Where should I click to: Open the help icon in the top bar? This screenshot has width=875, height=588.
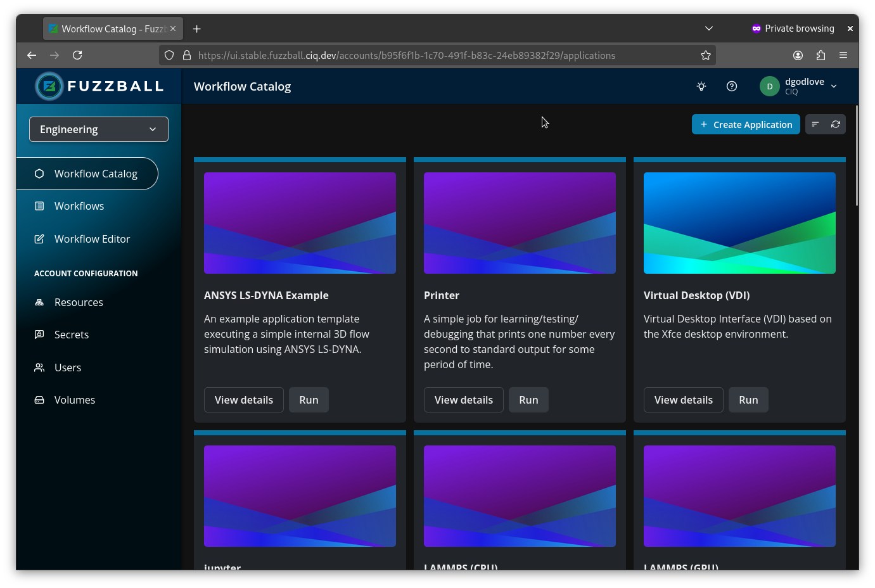(x=732, y=86)
